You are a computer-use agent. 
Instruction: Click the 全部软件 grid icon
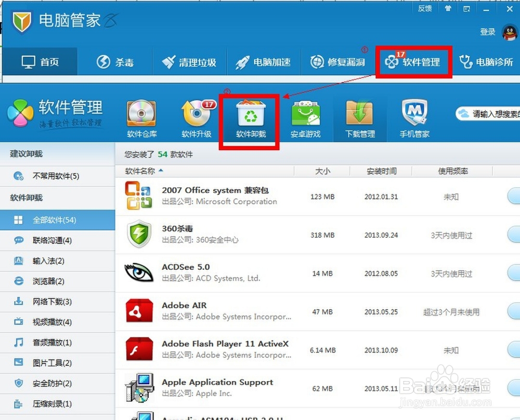(x=19, y=220)
